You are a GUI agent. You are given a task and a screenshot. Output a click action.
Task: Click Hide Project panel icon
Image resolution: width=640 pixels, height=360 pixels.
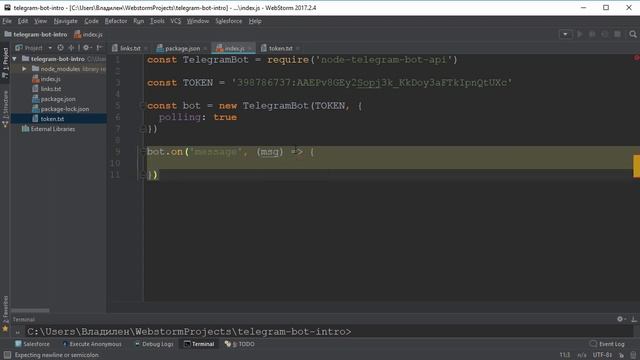[x=99, y=48]
